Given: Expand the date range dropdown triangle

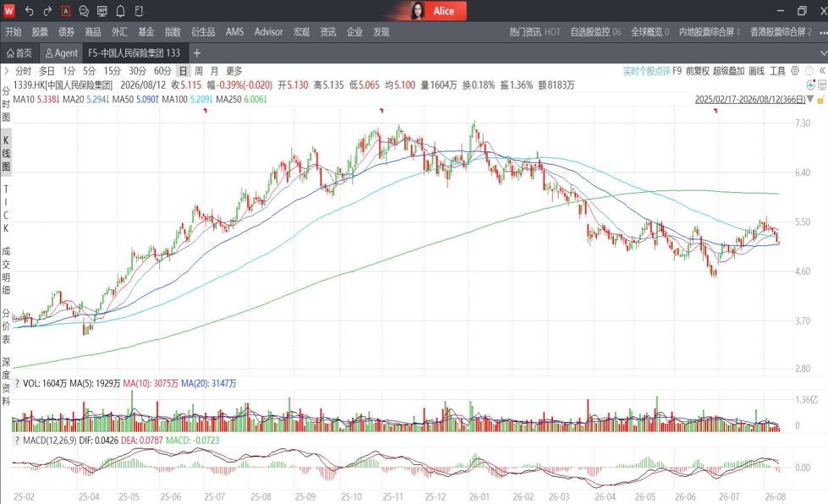Looking at the screenshot, I should tap(810, 99).
